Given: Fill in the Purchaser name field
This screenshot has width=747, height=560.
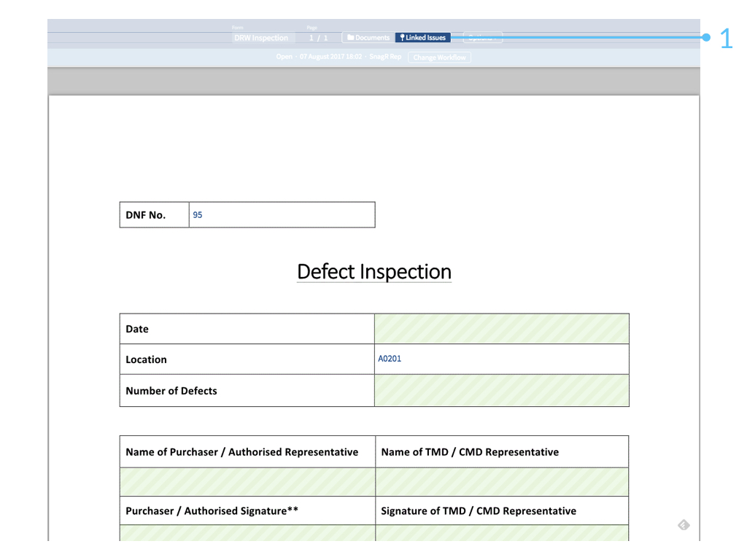Looking at the screenshot, I should (x=247, y=481).
